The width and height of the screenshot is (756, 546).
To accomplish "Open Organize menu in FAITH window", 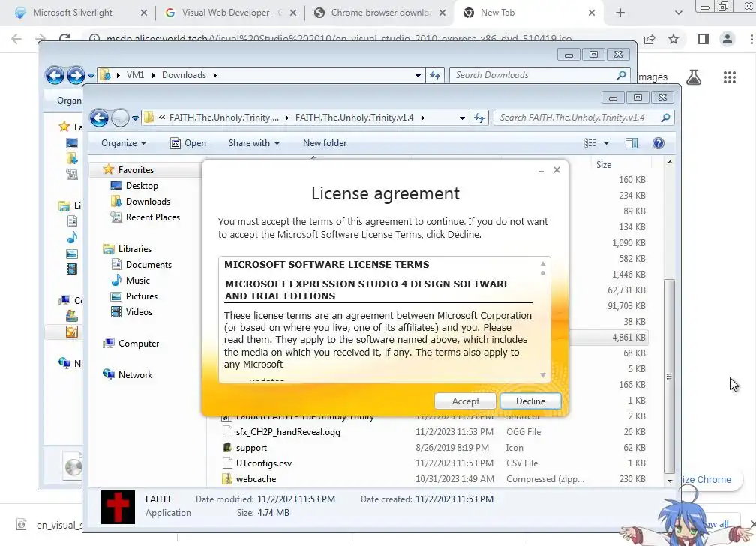I will point(124,143).
